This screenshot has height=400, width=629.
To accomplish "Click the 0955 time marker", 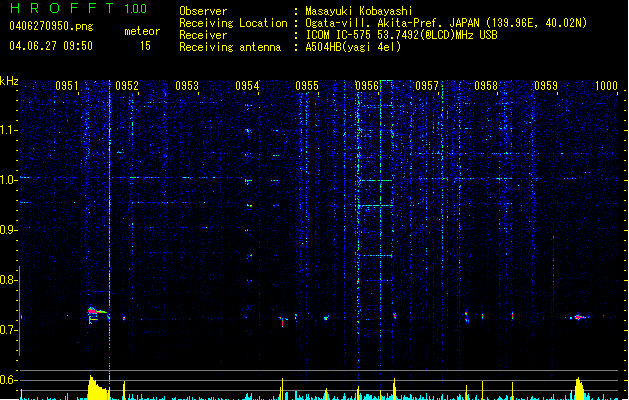I will point(307,86).
